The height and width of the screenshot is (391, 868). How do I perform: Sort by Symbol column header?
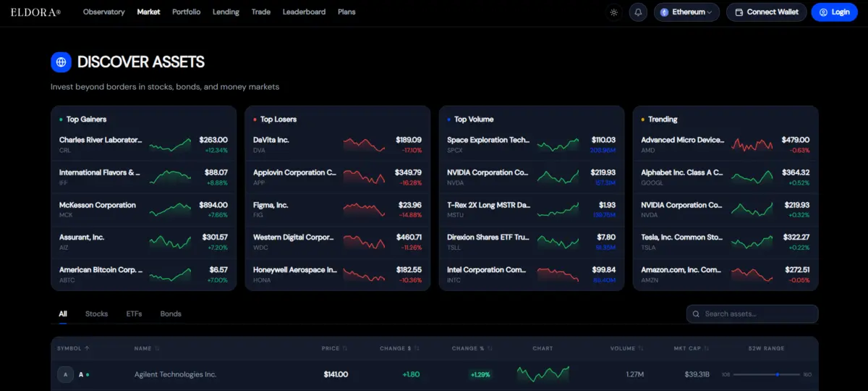pos(73,348)
